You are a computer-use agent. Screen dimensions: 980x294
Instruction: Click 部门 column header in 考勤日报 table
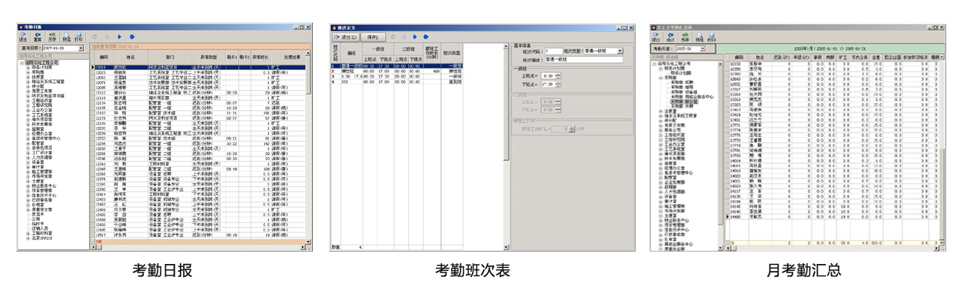coord(169,57)
